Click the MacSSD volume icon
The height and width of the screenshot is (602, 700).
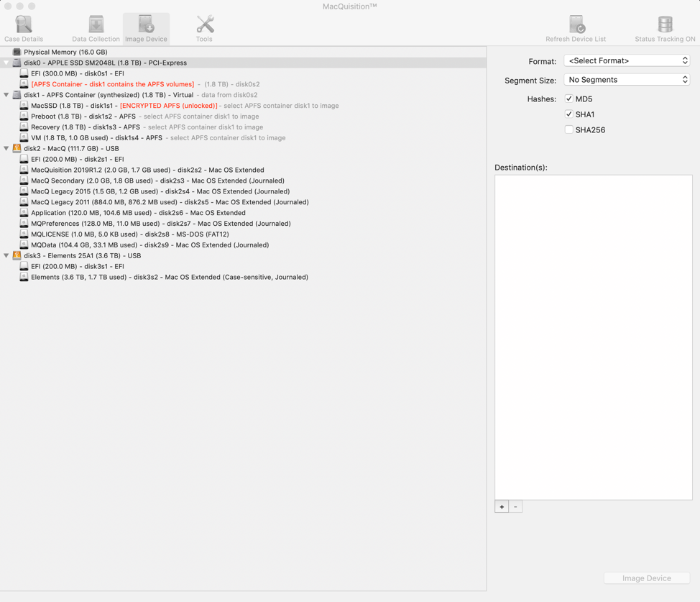[x=24, y=106]
